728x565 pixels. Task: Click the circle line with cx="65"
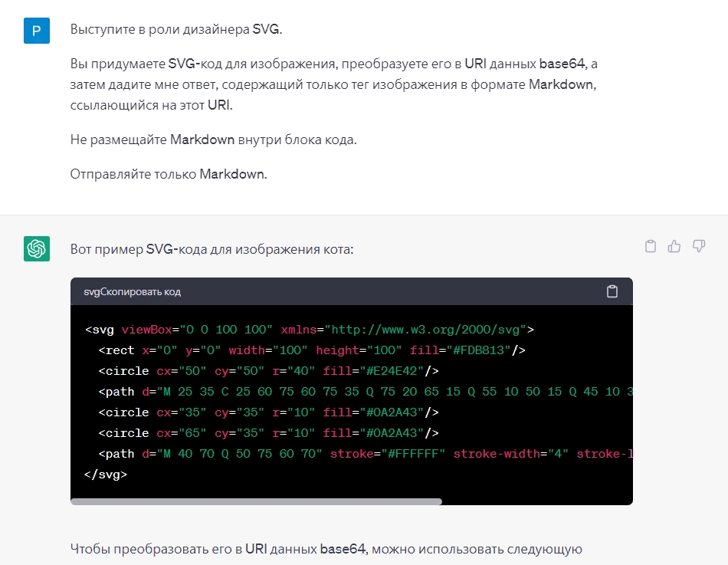pos(268,433)
